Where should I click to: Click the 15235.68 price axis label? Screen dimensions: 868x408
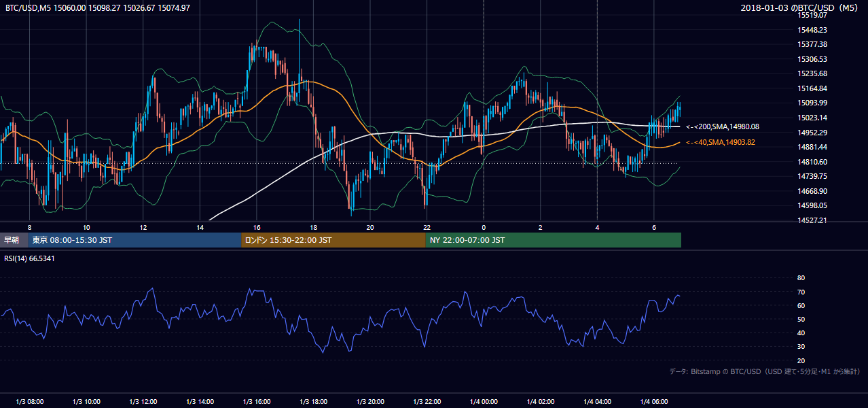812,73
